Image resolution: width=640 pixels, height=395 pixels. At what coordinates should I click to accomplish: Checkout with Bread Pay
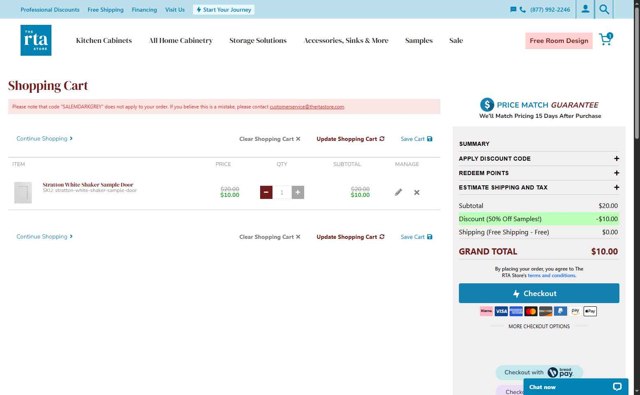539,372
